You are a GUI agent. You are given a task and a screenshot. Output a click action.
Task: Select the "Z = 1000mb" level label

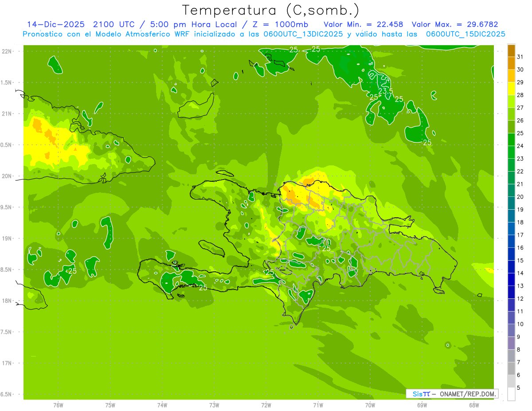click(x=280, y=24)
